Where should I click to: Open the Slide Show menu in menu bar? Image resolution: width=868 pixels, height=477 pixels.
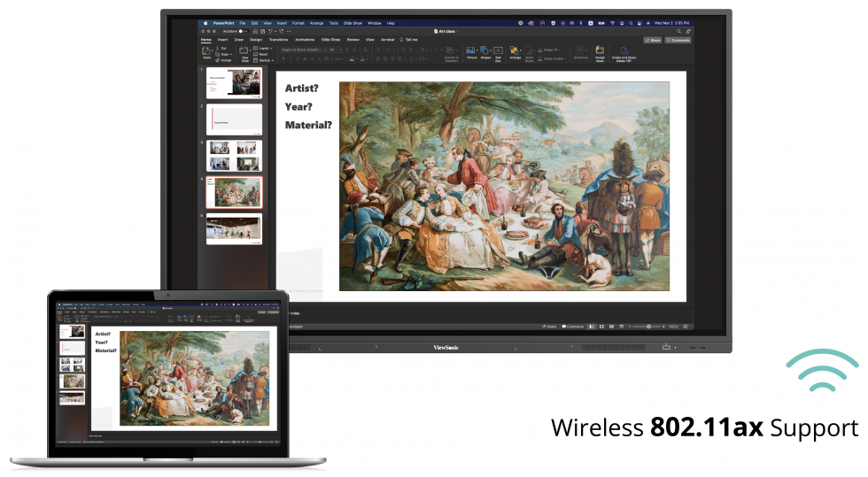click(x=353, y=23)
